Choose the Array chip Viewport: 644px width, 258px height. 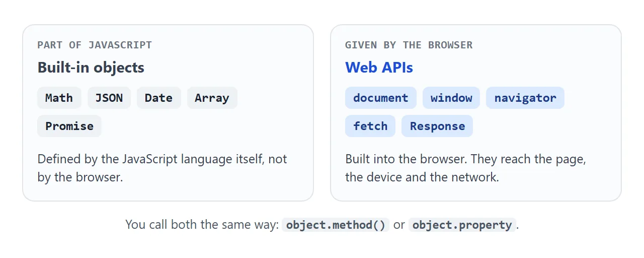tap(212, 98)
